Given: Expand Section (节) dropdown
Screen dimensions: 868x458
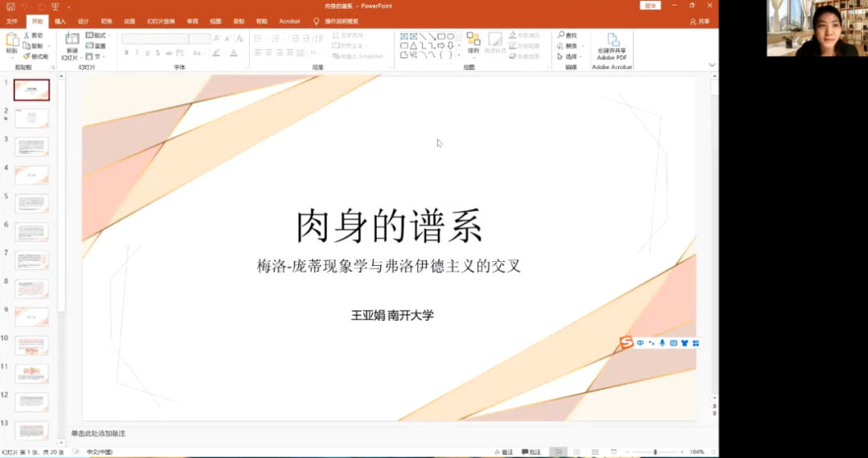Looking at the screenshot, I should (x=95, y=56).
